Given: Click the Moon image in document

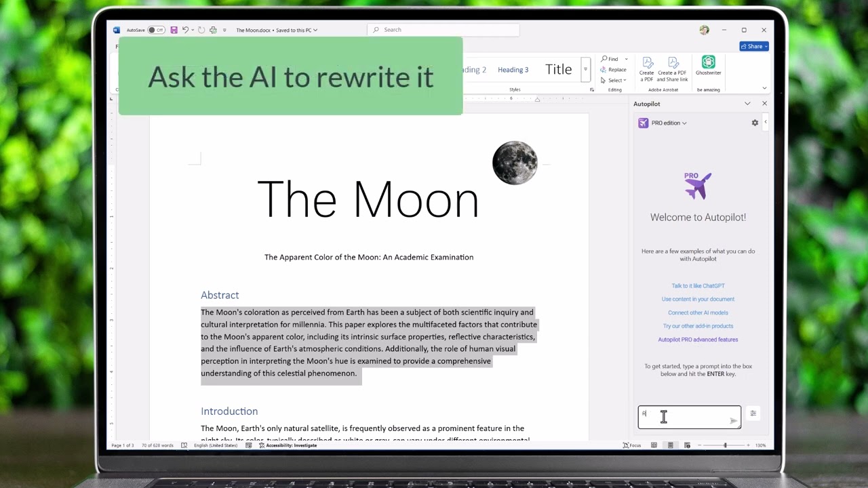Looking at the screenshot, I should [515, 163].
